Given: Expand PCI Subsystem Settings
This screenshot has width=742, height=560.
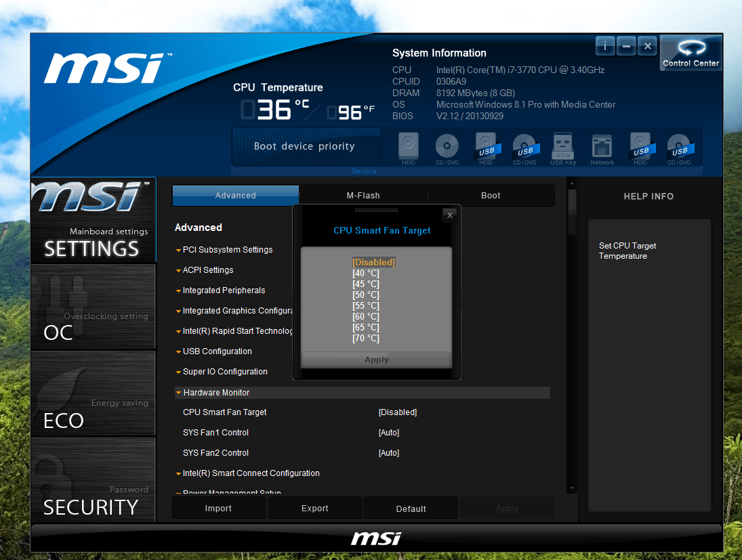Looking at the screenshot, I should (224, 250).
